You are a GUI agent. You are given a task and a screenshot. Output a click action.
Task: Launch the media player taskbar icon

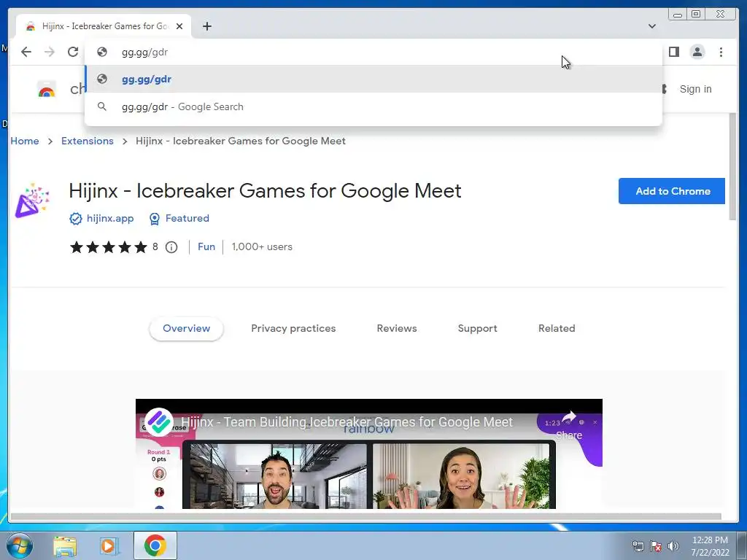(x=109, y=546)
